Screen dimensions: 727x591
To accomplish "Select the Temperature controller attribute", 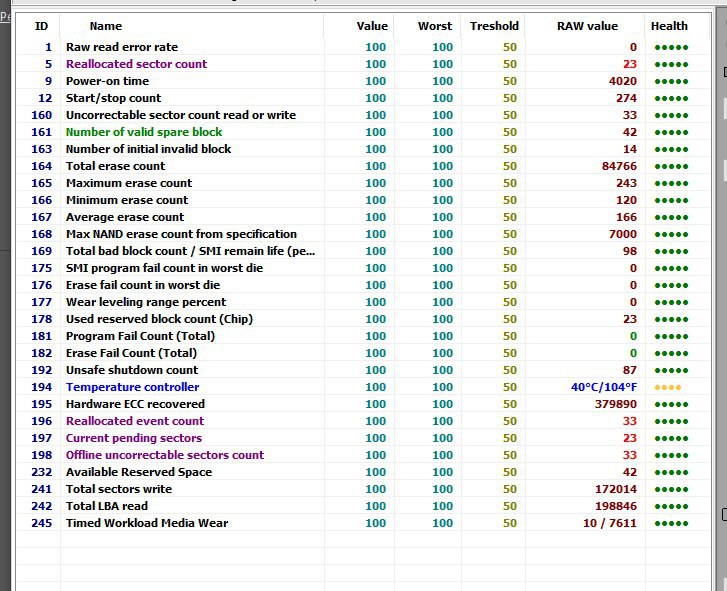I will pyautogui.click(x=363, y=387).
